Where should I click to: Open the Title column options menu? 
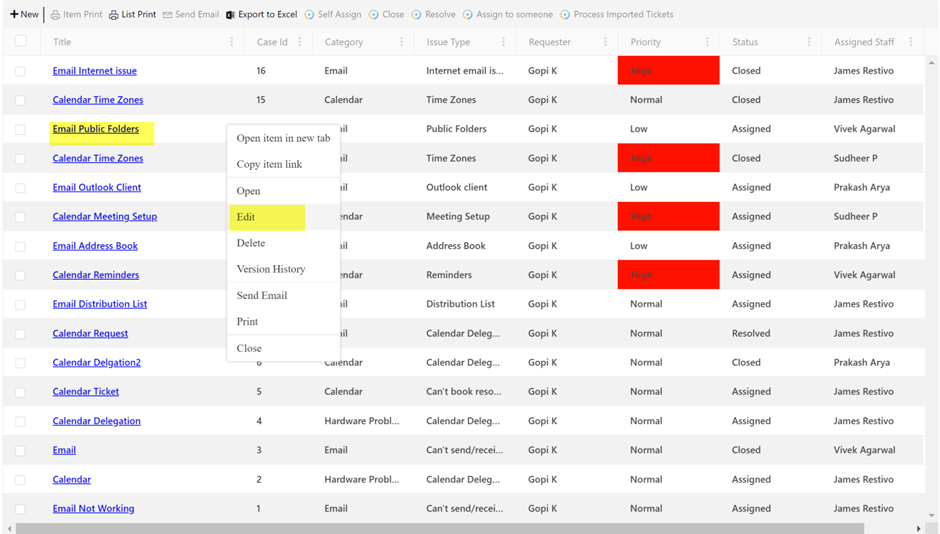pos(232,42)
